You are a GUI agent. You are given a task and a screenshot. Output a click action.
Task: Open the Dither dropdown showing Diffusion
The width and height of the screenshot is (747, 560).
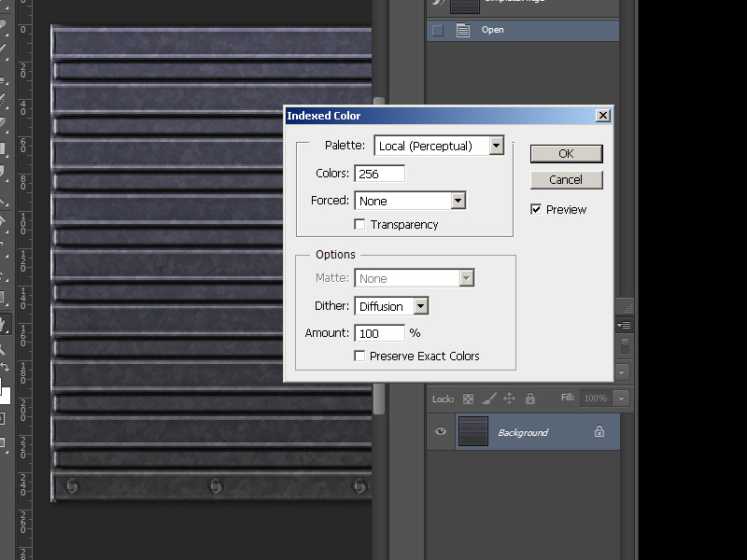(391, 306)
